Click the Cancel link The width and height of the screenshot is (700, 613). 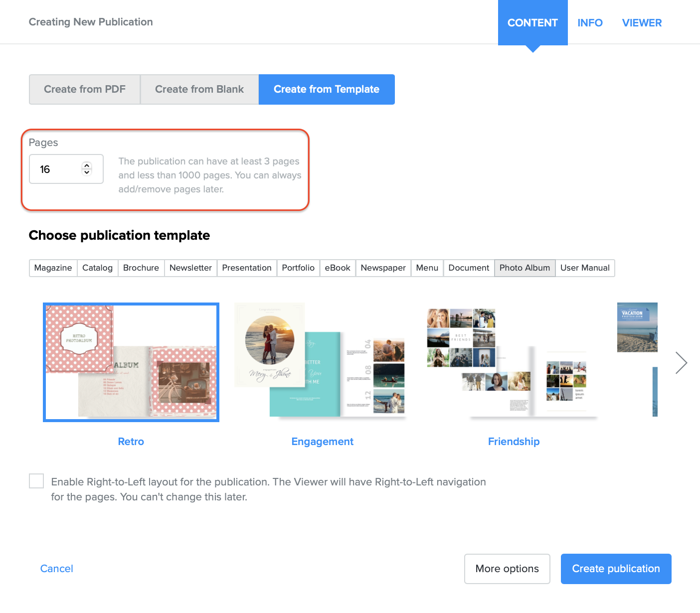point(56,569)
